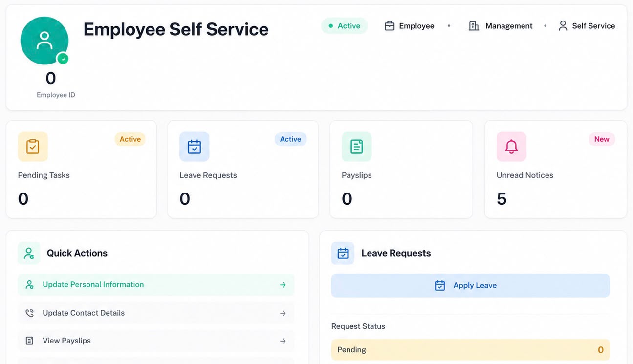The image size is (633, 364).
Task: Click the Payslips card label
Action: [x=357, y=175]
